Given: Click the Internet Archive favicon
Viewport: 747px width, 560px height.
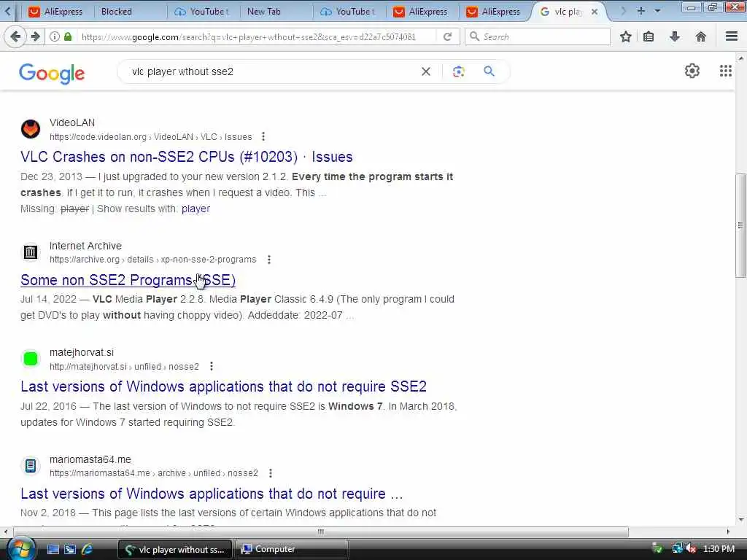Looking at the screenshot, I should tap(31, 252).
